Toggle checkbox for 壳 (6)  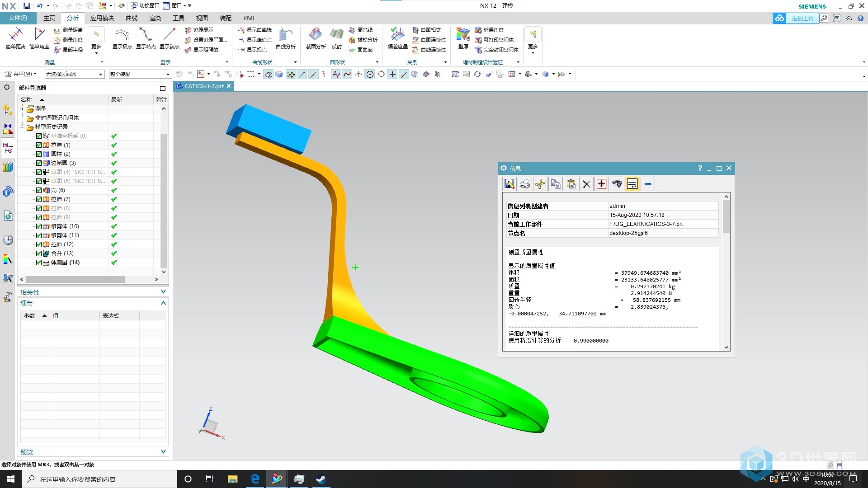coord(39,190)
